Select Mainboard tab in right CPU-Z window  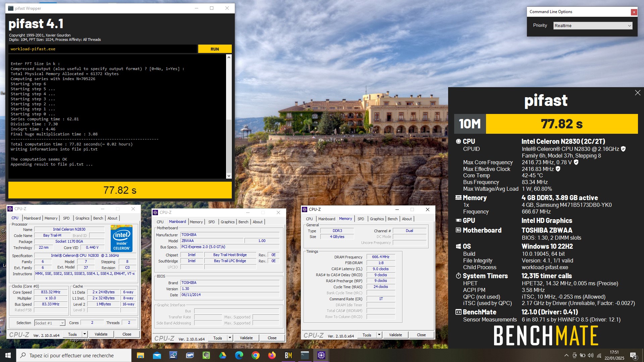pos(327,219)
